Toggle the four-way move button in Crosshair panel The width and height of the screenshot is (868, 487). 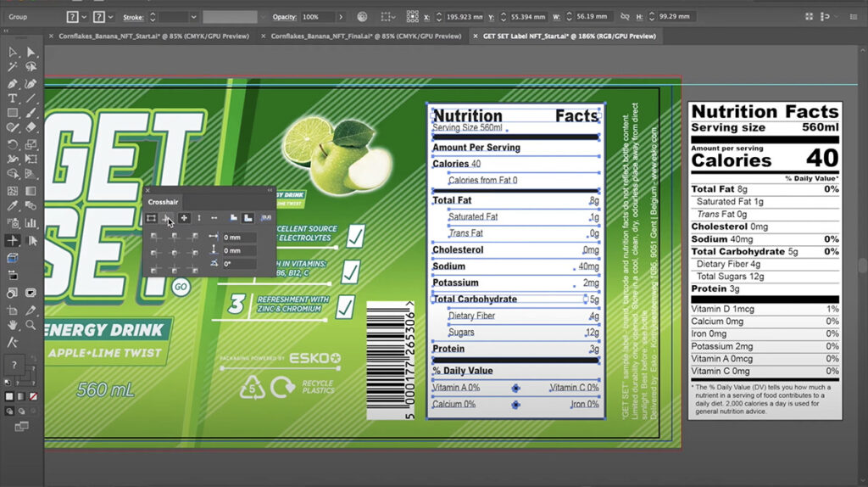click(x=184, y=218)
